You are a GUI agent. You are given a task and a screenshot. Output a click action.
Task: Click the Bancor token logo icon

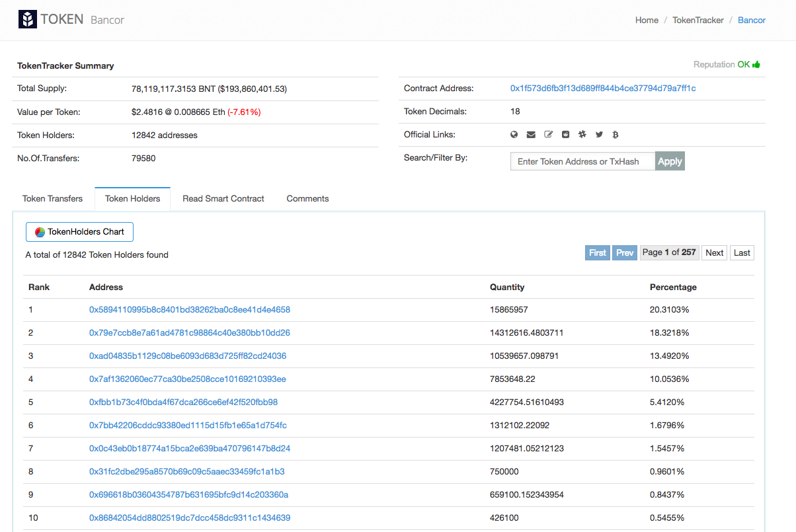pyautogui.click(x=27, y=19)
